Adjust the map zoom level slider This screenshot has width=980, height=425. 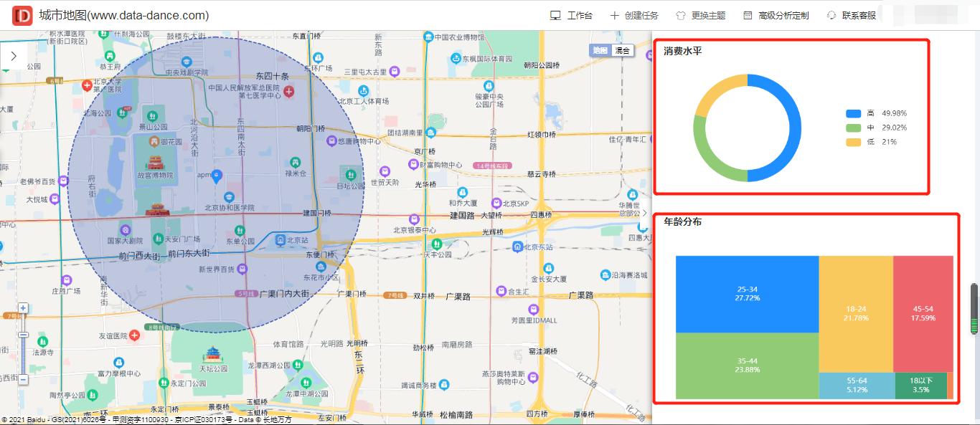[x=23, y=334]
